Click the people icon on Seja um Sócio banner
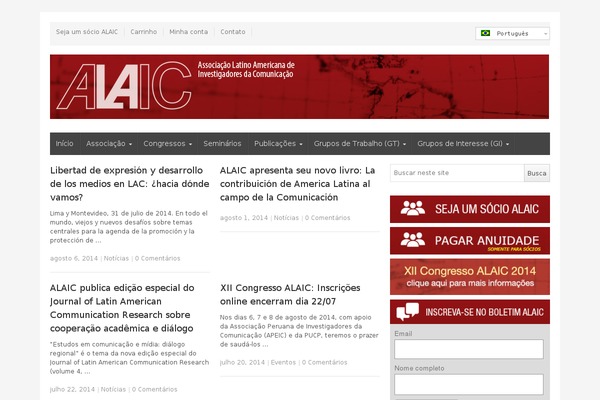Viewport: 600px width, 400px height. [x=412, y=208]
